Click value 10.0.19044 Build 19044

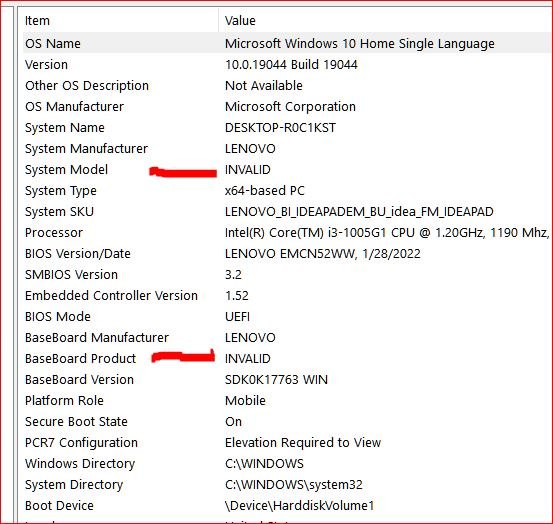tap(291, 65)
